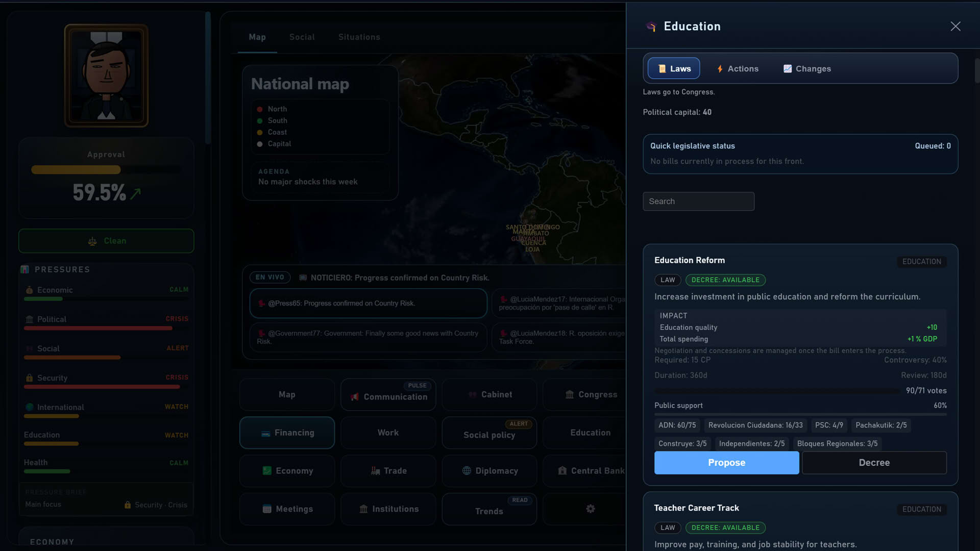The height and width of the screenshot is (551, 980).
Task: Open the Diplomacy panel
Action: click(489, 470)
